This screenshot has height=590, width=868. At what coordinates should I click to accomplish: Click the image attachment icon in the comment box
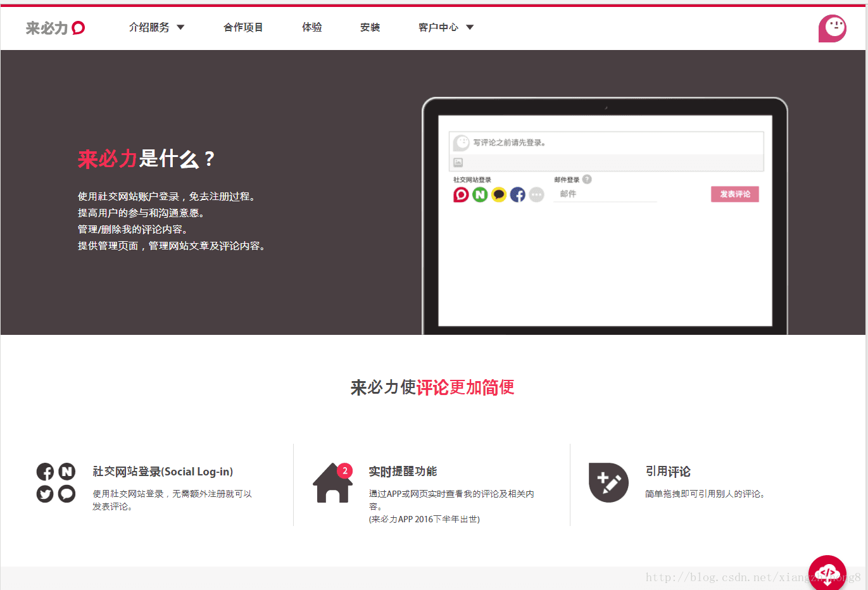458,163
